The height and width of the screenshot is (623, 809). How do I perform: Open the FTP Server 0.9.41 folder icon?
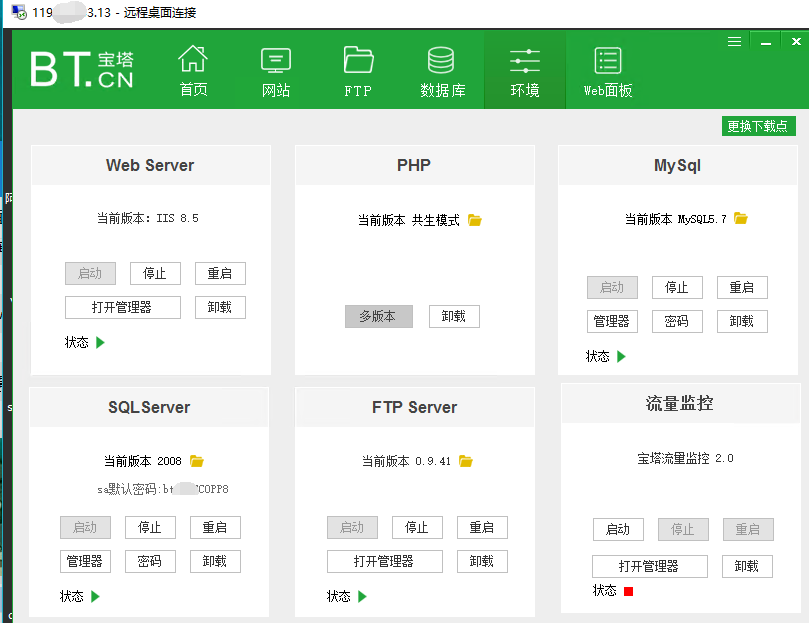[x=465, y=461]
